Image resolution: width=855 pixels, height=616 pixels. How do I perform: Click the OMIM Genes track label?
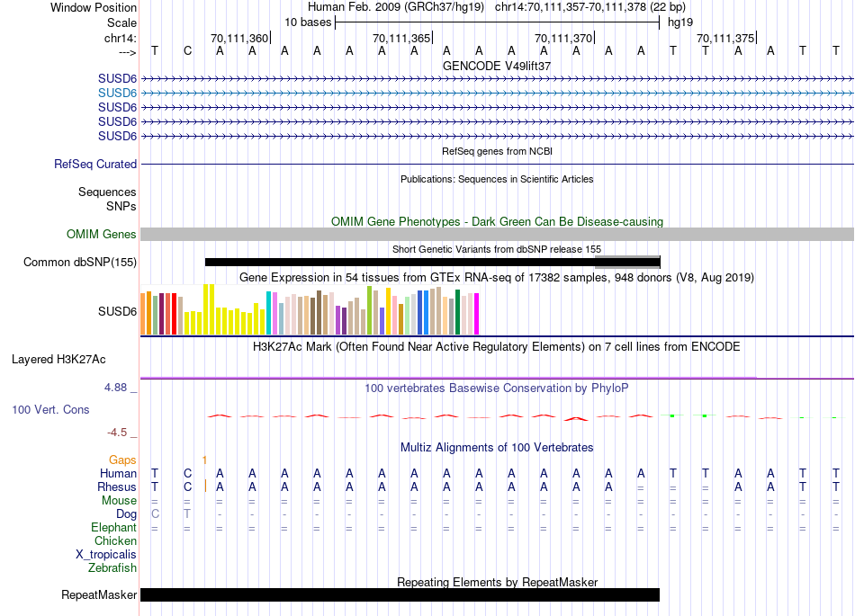(102, 235)
